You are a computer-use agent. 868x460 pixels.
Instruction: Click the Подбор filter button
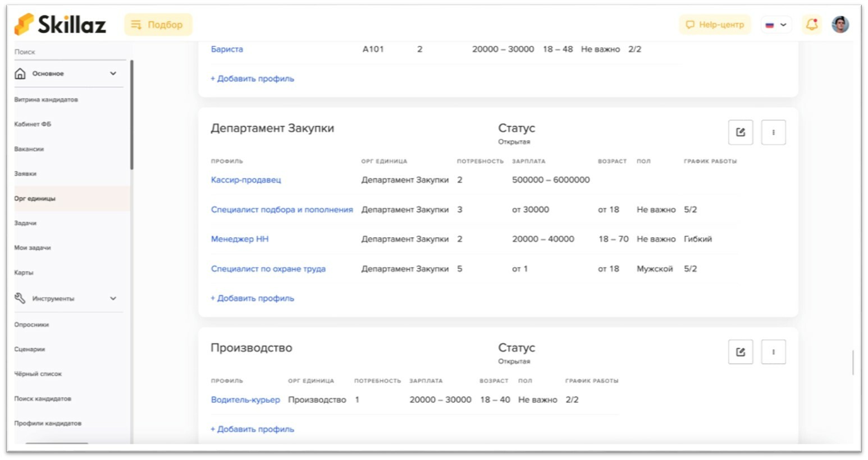click(157, 24)
